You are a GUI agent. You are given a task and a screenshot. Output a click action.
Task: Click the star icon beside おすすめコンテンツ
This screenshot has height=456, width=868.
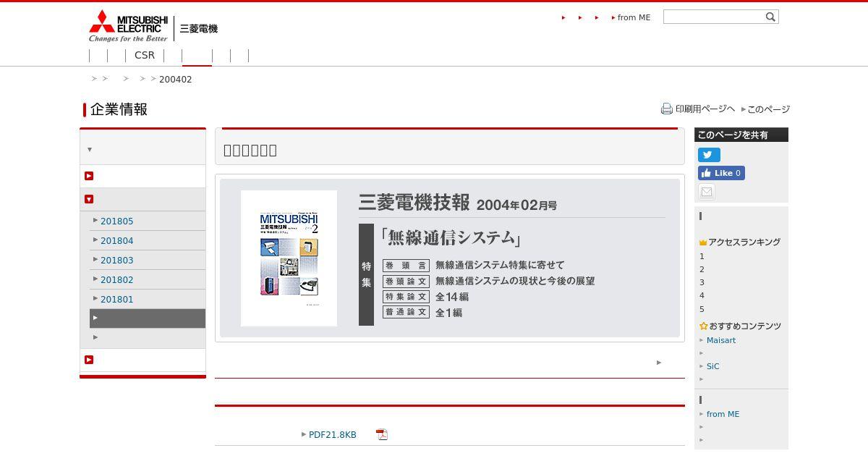703,326
